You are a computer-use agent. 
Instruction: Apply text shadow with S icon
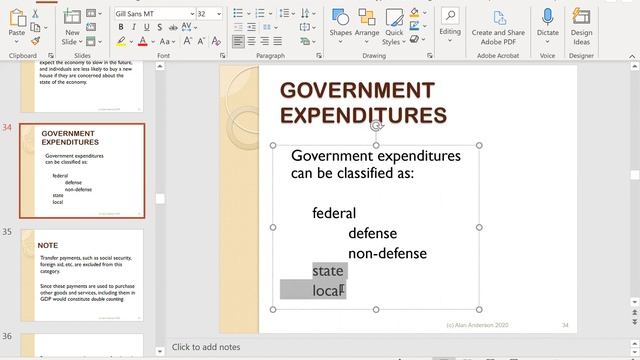coord(160,27)
